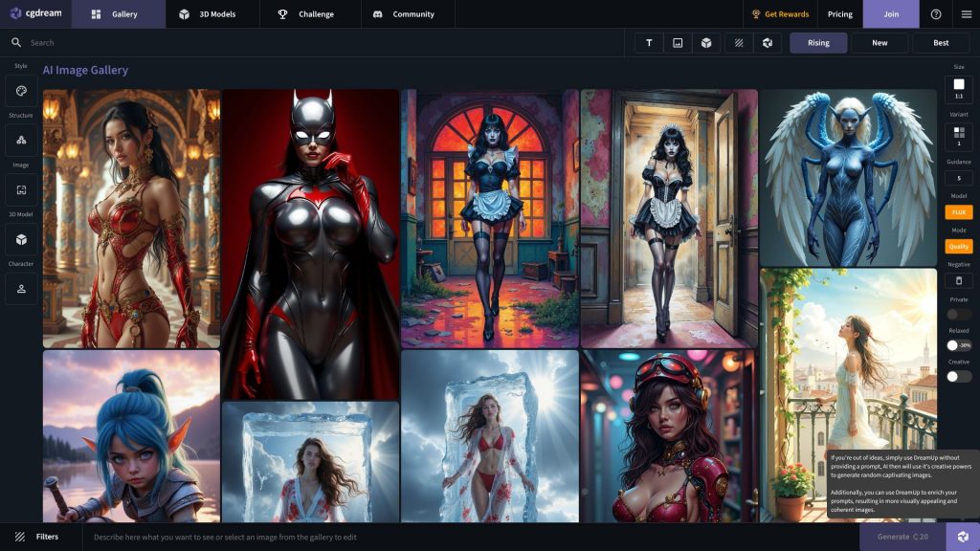The image size is (980, 551).
Task: Open the help question mark icon
Action: point(935,14)
